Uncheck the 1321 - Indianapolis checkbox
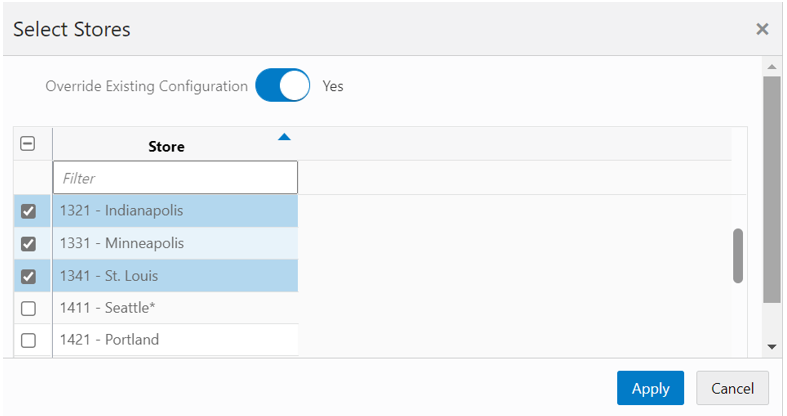 [28, 211]
